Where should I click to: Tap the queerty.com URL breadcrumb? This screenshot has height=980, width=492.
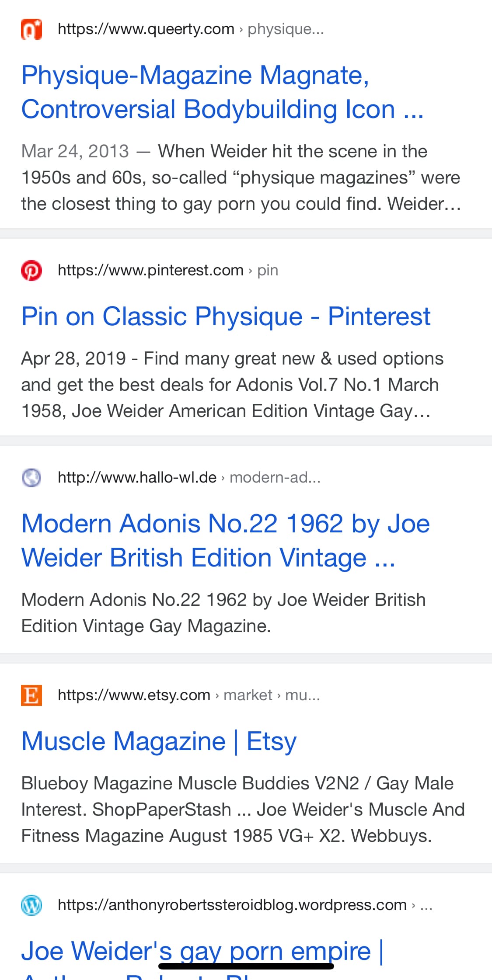(191, 29)
